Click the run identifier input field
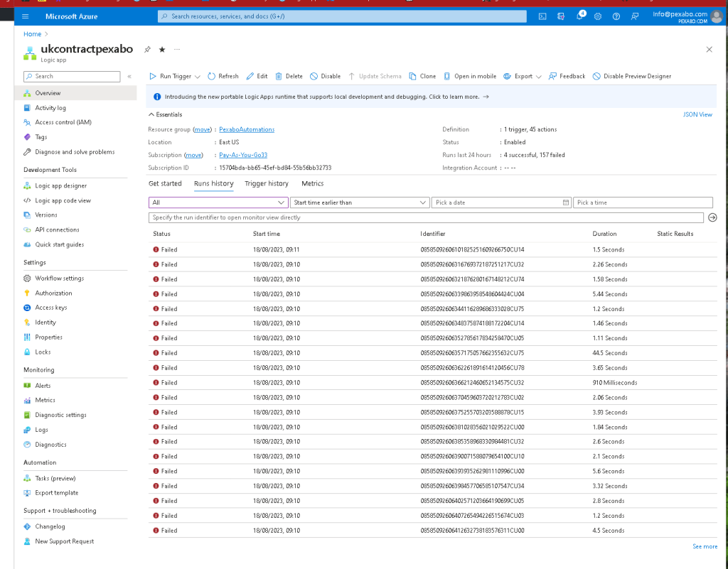This screenshot has height=569, width=728. [x=426, y=217]
